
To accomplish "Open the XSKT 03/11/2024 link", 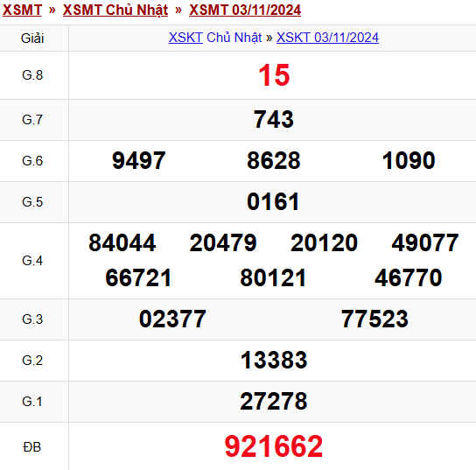I will click(x=327, y=38).
